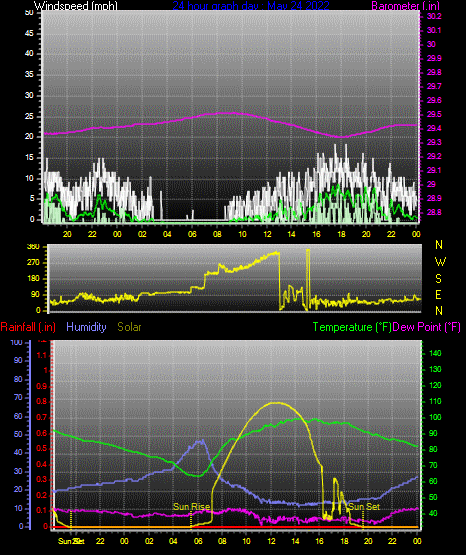Click the Windspeed (mph) axis title

[75, 6]
